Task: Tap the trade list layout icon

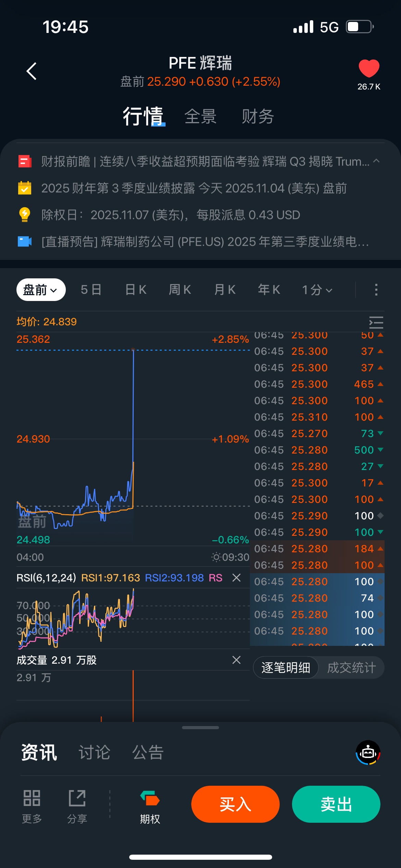Action: 376,323
